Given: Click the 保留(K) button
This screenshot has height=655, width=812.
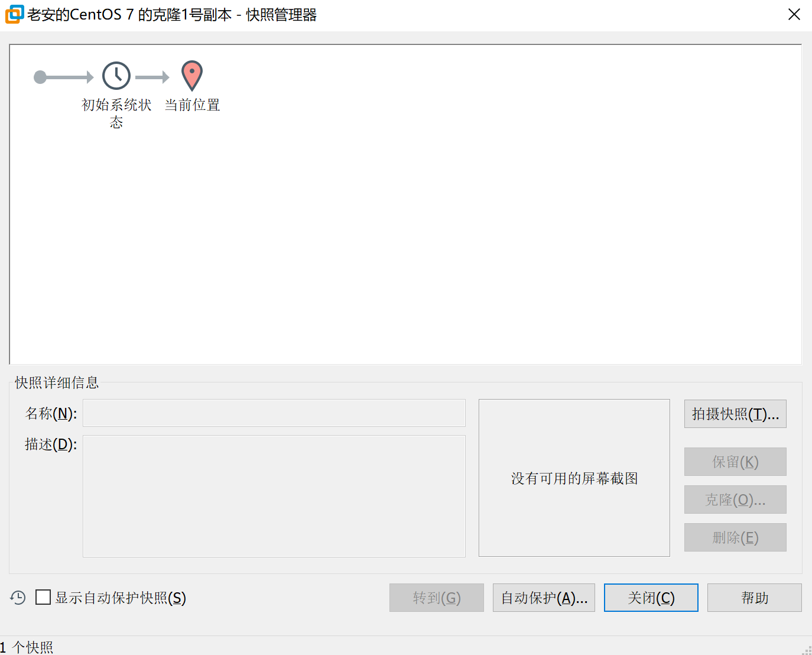Looking at the screenshot, I should (x=735, y=462).
